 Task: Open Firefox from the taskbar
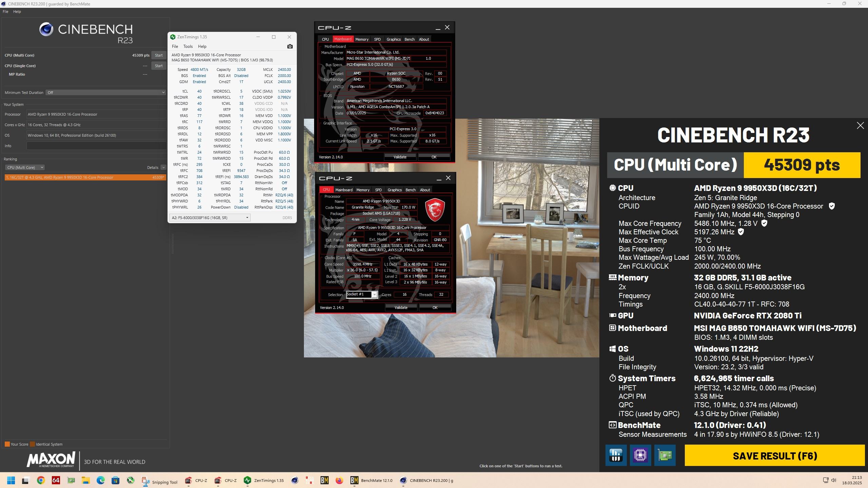(x=339, y=480)
